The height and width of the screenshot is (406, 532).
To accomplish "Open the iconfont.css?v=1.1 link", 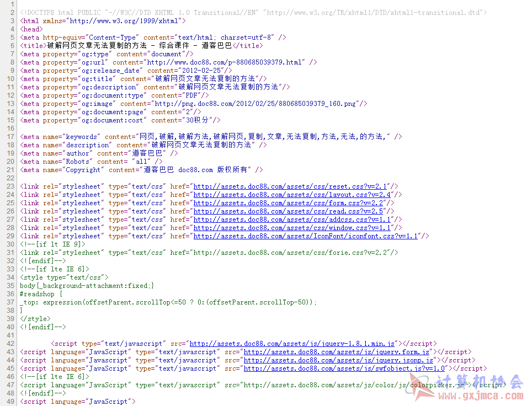I will 305,236.
